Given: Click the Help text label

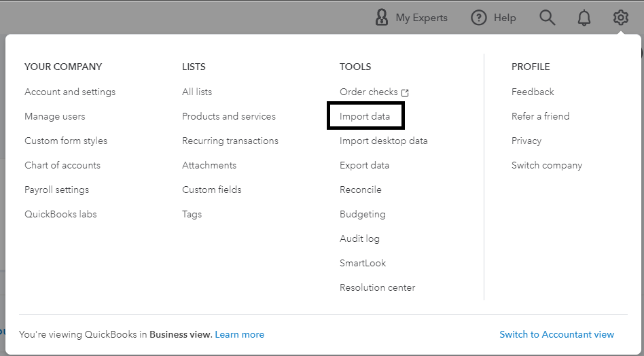Looking at the screenshot, I should (x=505, y=18).
